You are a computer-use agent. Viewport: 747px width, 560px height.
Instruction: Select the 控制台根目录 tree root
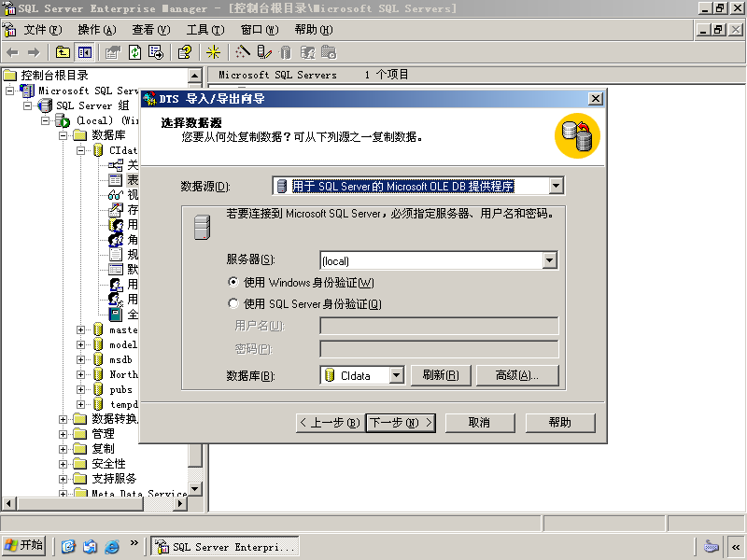point(54,76)
